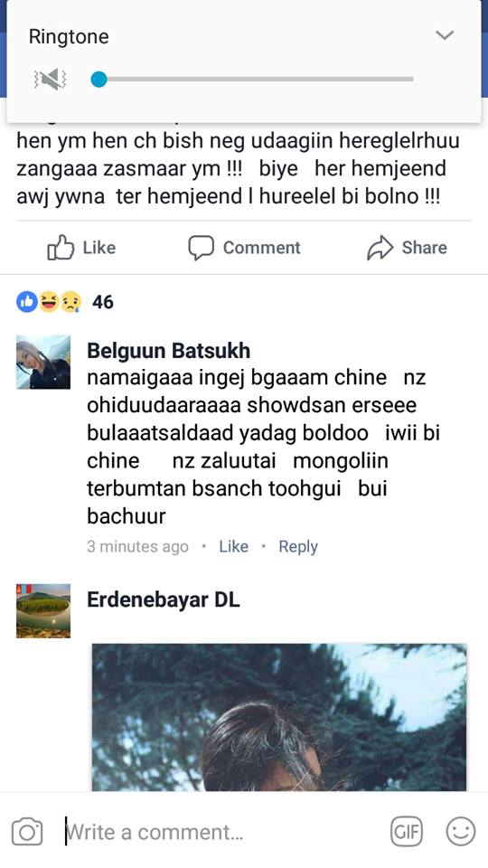Open Erdenebayar DL's profile name
Viewport: 488px width, 868px height.
pos(164,600)
